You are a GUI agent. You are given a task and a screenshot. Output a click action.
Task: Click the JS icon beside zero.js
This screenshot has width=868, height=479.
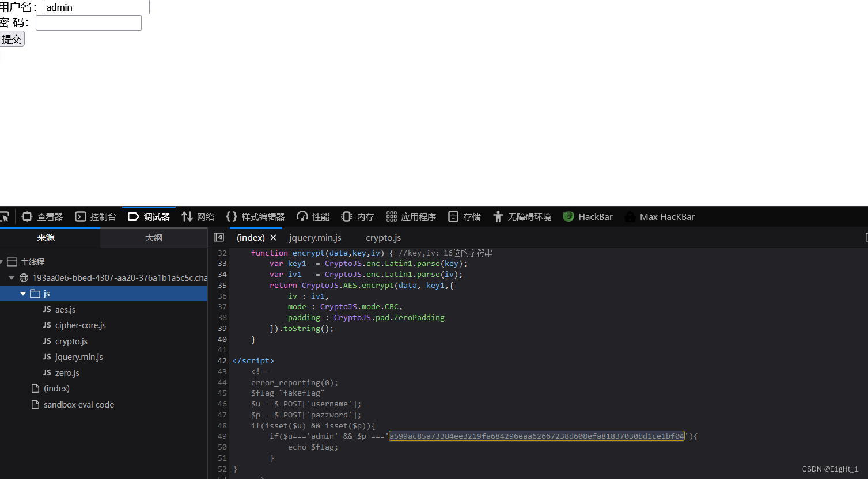(47, 372)
